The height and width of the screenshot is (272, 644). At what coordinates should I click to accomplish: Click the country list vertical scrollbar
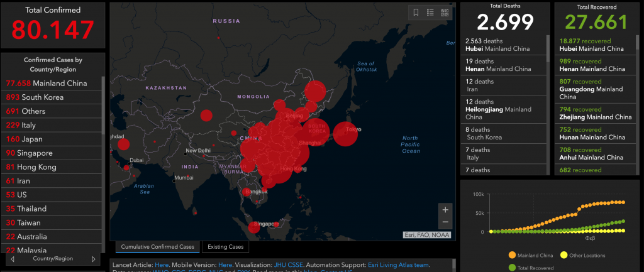[x=103, y=107]
